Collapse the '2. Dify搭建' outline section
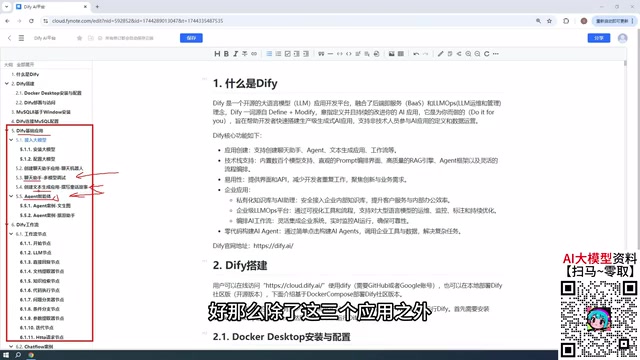The image size is (640, 360). [7, 84]
